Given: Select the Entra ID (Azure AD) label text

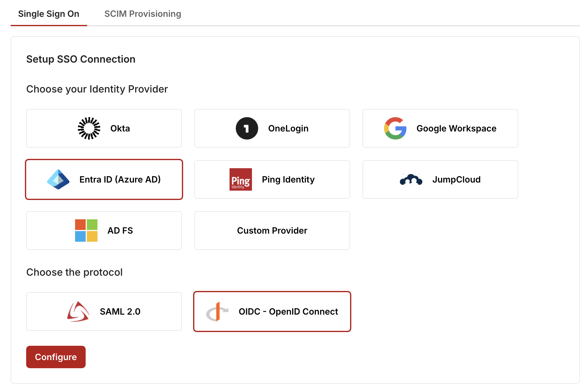Looking at the screenshot, I should tap(120, 179).
